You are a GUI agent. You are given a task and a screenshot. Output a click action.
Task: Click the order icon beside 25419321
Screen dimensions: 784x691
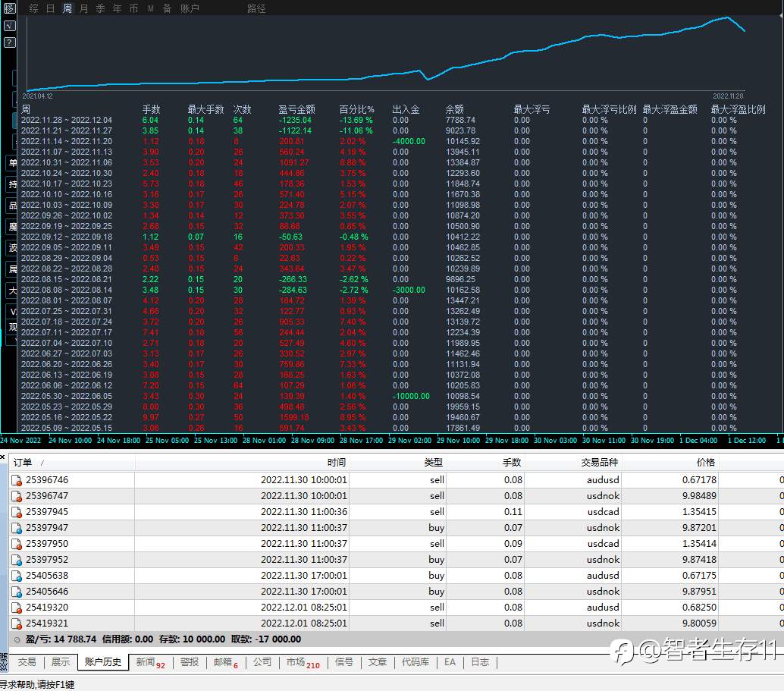coord(17,623)
